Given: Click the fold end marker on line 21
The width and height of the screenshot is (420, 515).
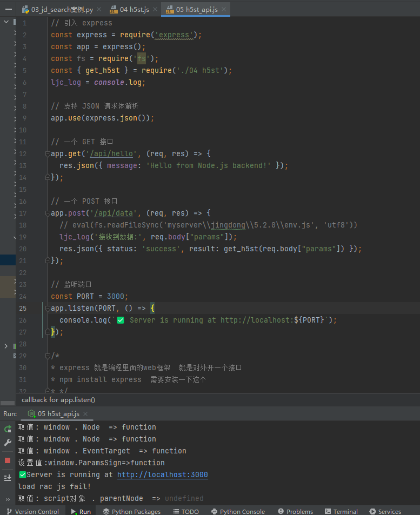Looking at the screenshot, I should (x=48, y=260).
